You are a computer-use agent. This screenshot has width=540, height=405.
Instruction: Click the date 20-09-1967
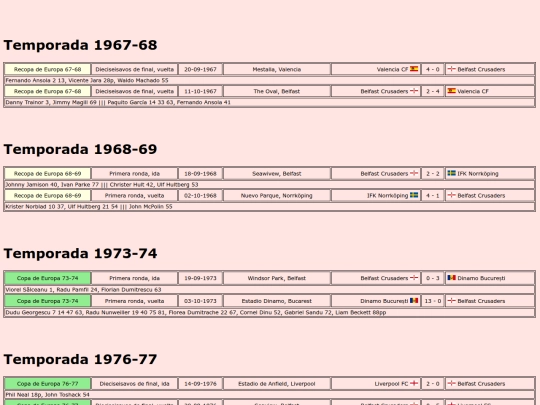click(x=200, y=69)
